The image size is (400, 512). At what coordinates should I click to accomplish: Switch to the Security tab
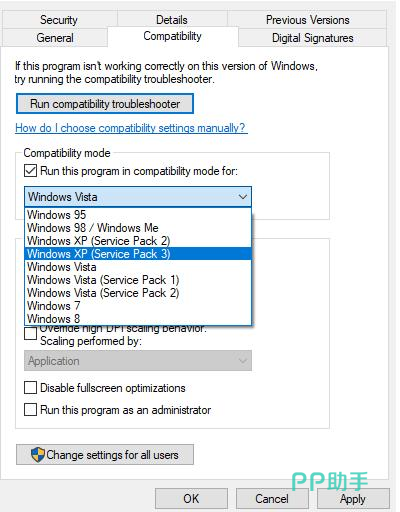[59, 20]
